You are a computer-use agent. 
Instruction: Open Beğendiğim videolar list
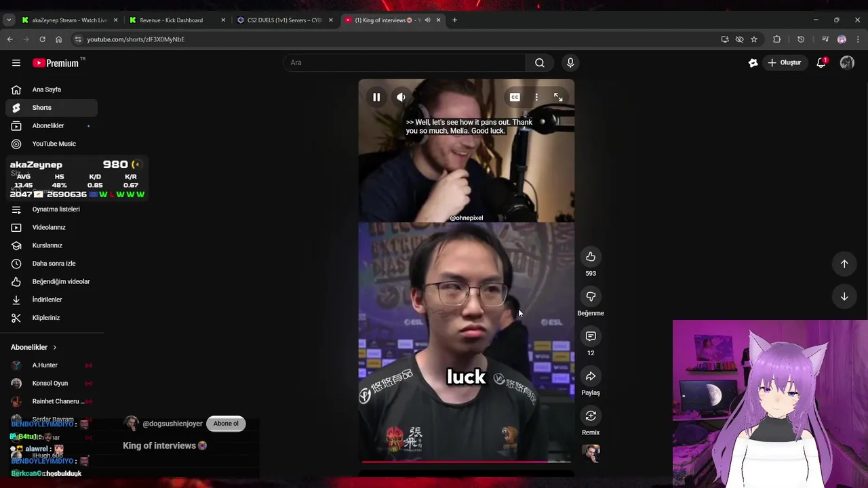pos(52,281)
